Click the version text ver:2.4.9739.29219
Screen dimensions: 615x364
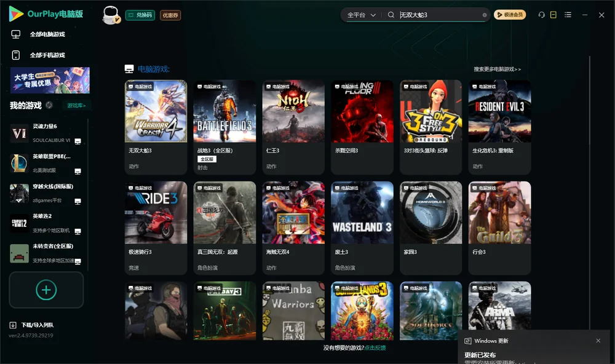pyautogui.click(x=31, y=335)
